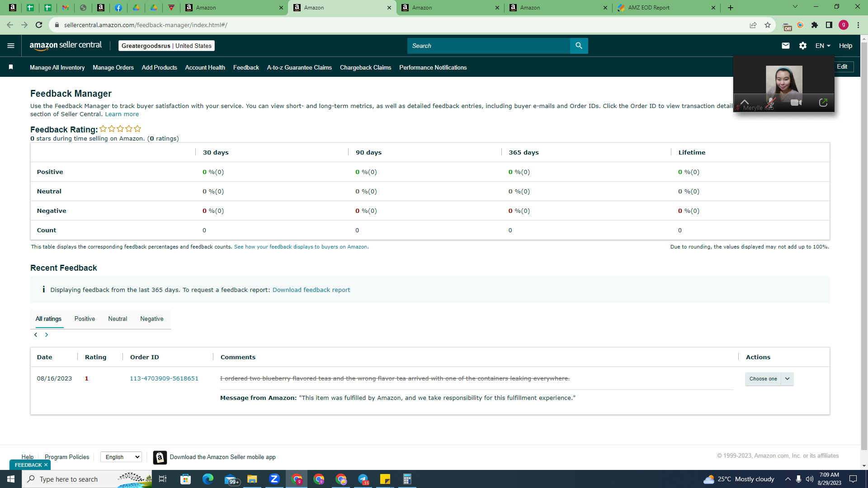868x488 pixels.
Task: Open File Explorer from the taskbar
Action: pyautogui.click(x=252, y=479)
